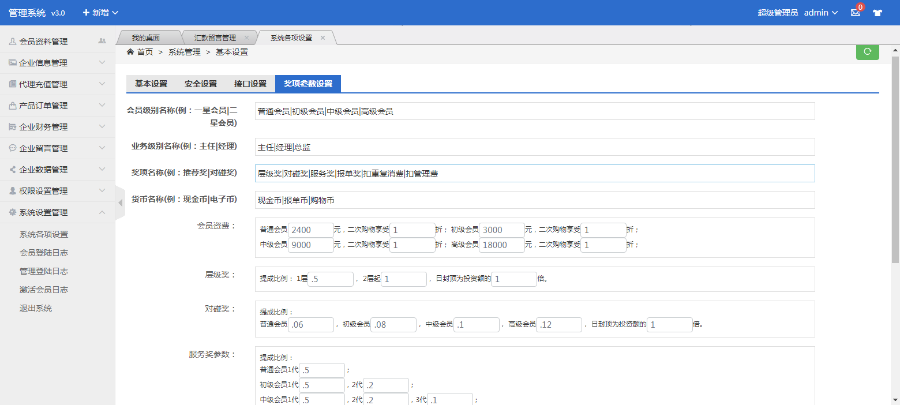
Task: Expand the 产品订单管理 menu chevron
Action: coord(102,106)
